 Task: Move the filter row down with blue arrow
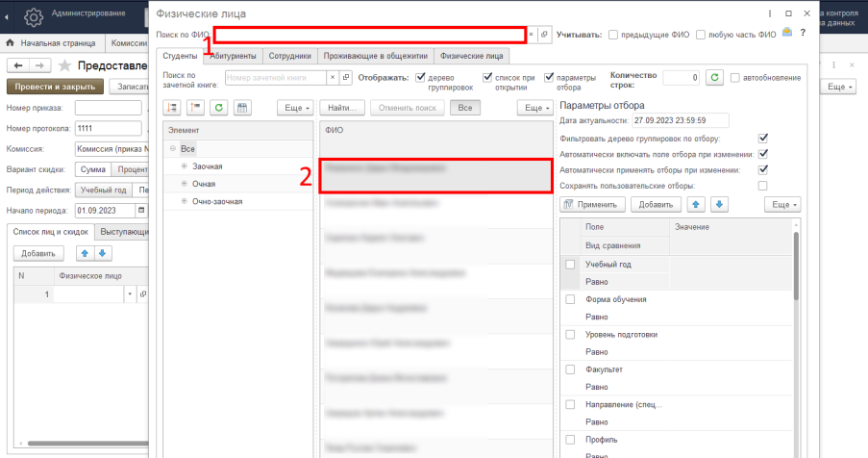[719, 204]
